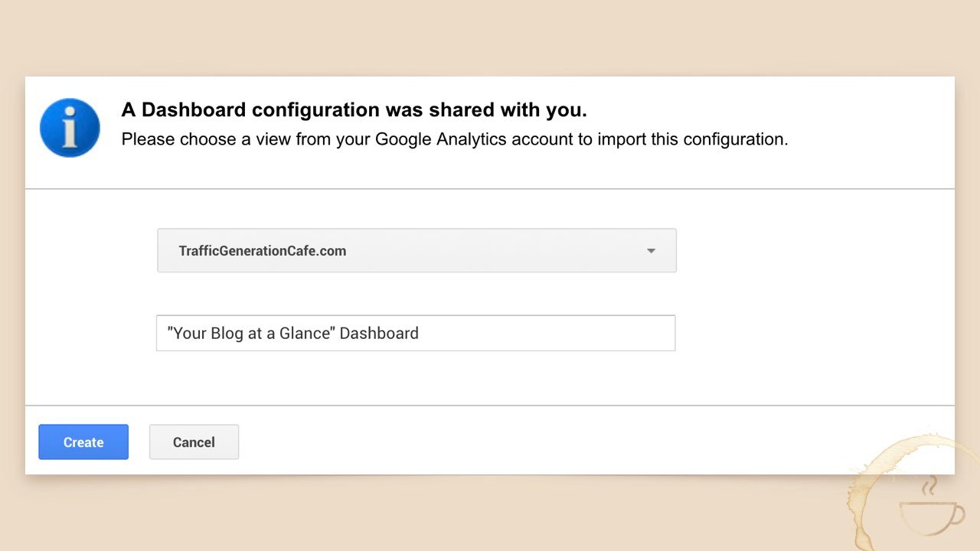
Task: Click the instruction text about choosing a view
Action: 455,139
